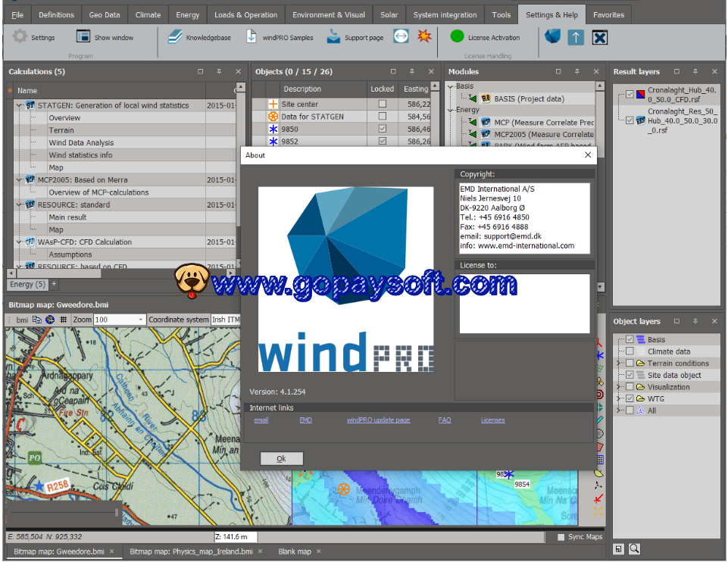Select the pink polygon area object tool
This screenshot has height=562, width=728.
600,447
